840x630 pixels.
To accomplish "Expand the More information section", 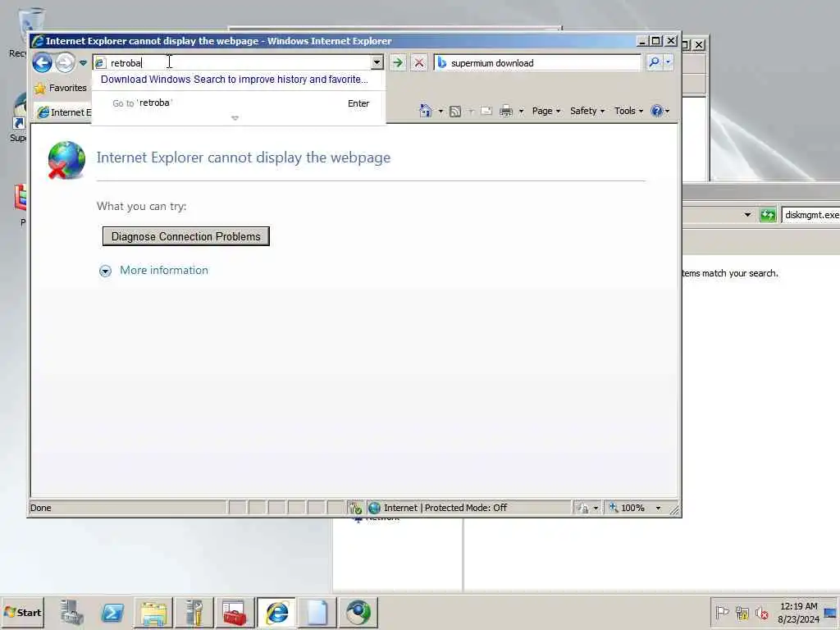I will tap(106, 271).
